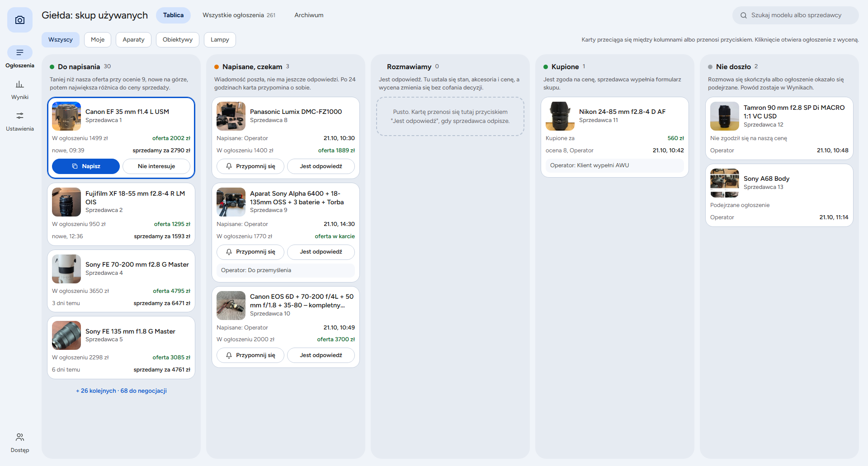
Task: Focus the model or seller search field
Action: [796, 15]
